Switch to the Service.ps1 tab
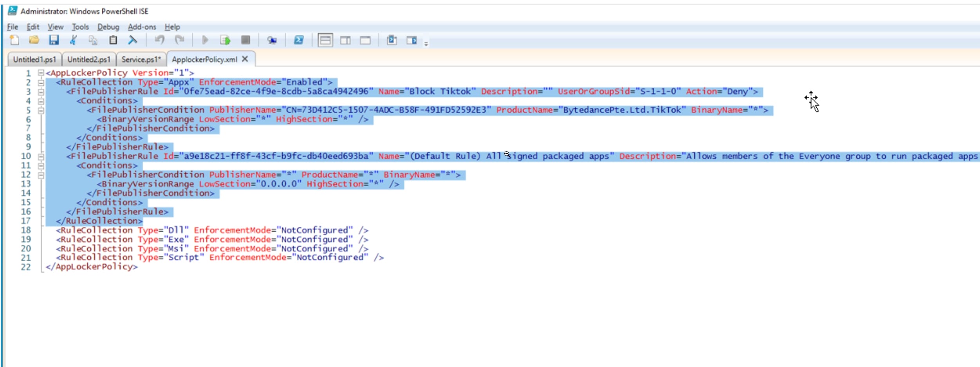The width and height of the screenshot is (980, 367). click(140, 59)
